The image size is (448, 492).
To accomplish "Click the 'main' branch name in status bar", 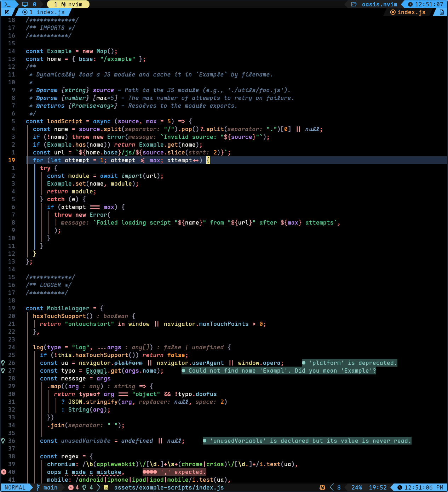I will pyautogui.click(x=51, y=487).
